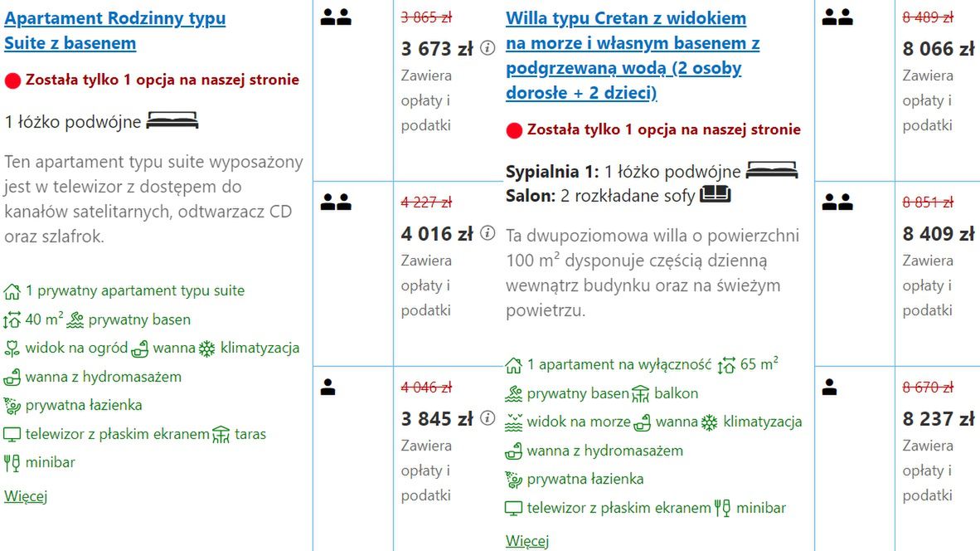
Task: Click house icon by 1 prywatny apartament typu suite
Action: pyautogui.click(x=12, y=291)
